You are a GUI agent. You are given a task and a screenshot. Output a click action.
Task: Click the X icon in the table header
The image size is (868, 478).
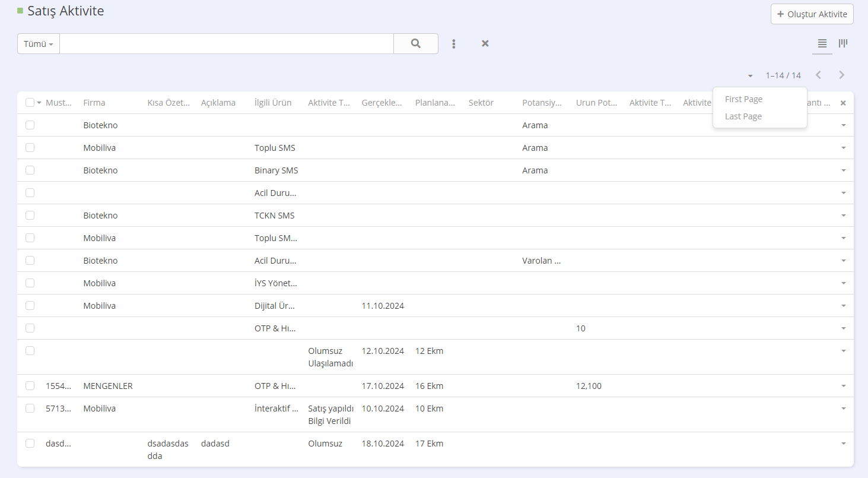[x=843, y=103]
